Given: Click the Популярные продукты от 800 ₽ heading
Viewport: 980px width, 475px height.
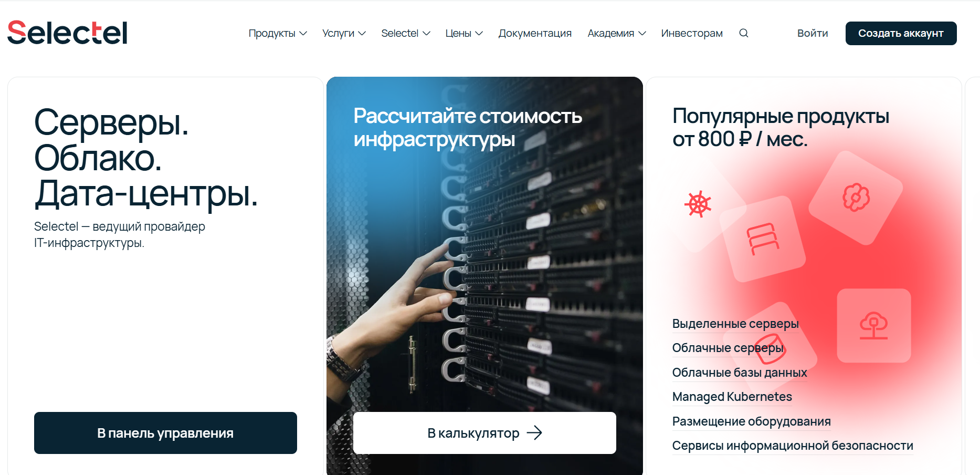Looking at the screenshot, I should coord(781,128).
